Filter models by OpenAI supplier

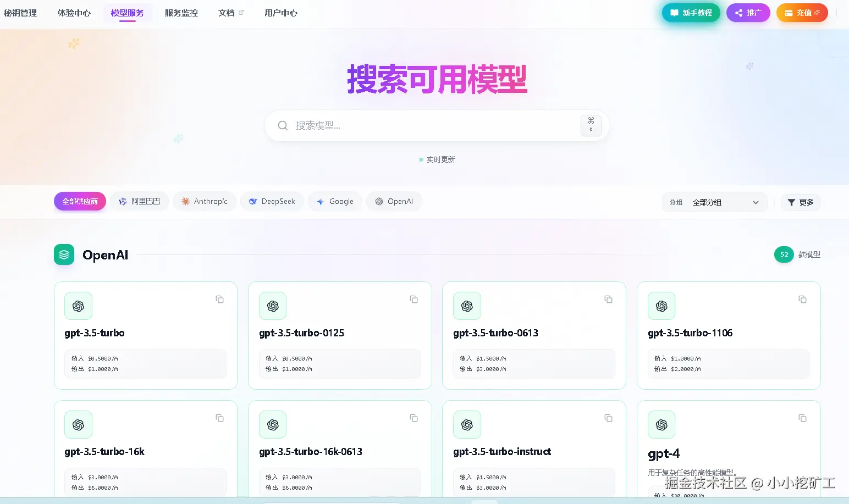point(394,201)
